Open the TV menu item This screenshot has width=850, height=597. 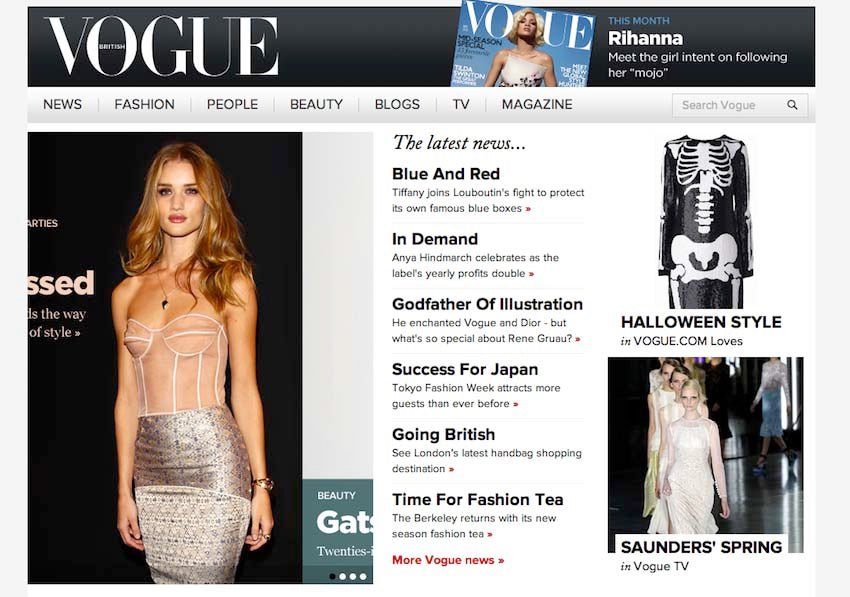[x=461, y=104]
